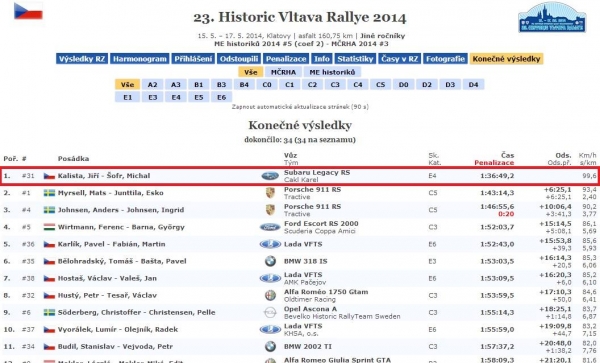Viewport: 600px width, 363px height.
Task: Open the rally logo badge in header
Action: tap(552, 17)
